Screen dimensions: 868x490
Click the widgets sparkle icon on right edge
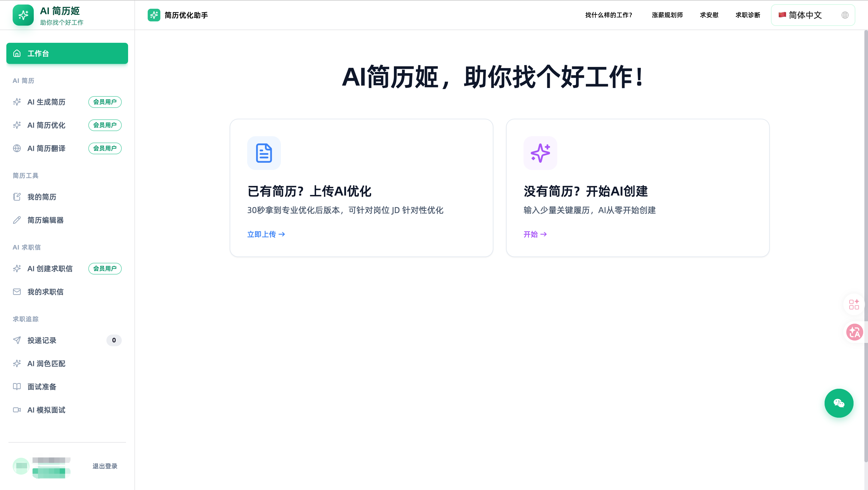coord(854,304)
